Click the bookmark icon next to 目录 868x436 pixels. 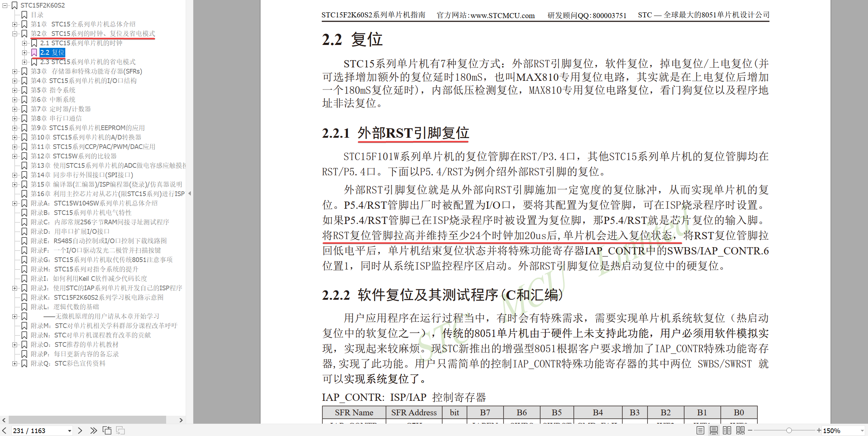tap(24, 15)
